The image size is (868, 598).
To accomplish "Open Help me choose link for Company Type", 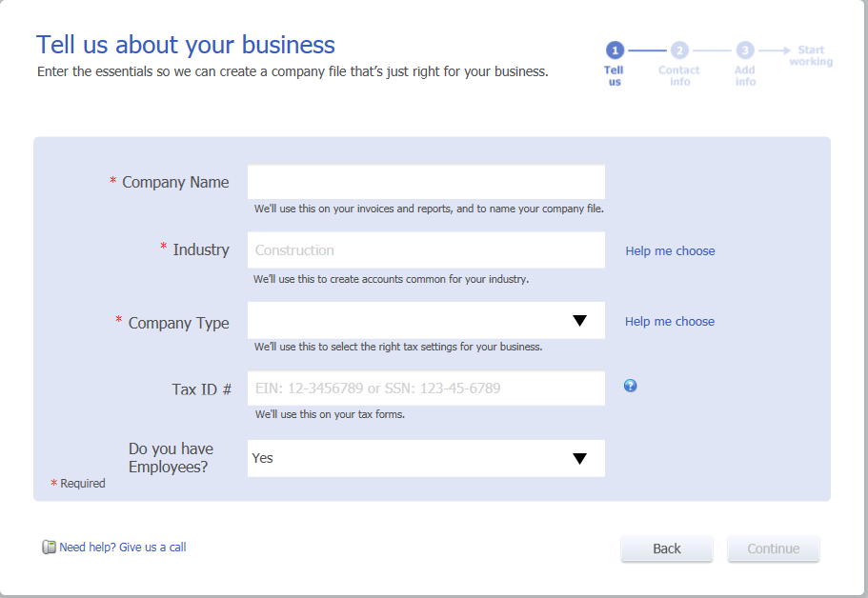I will coord(670,322).
